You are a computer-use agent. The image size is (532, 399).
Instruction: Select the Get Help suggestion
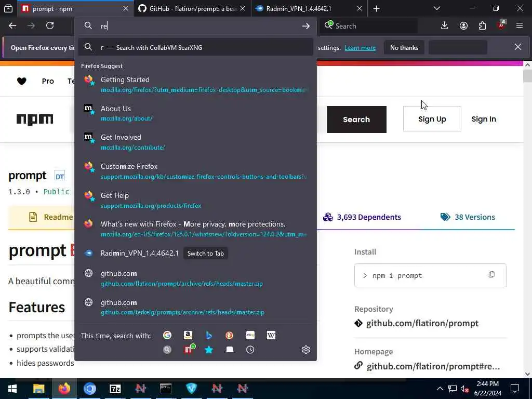coord(196,200)
